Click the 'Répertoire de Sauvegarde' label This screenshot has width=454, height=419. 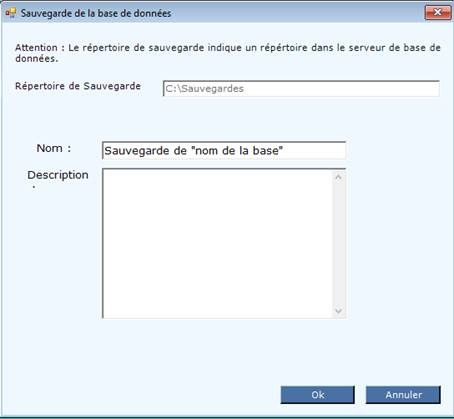pyautogui.click(x=78, y=86)
